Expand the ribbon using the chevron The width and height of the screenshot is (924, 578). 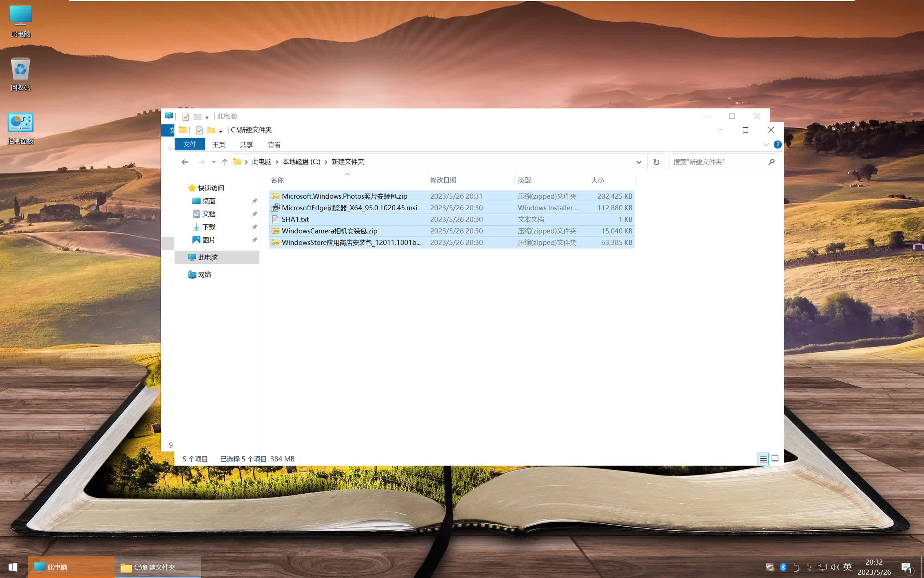(766, 144)
